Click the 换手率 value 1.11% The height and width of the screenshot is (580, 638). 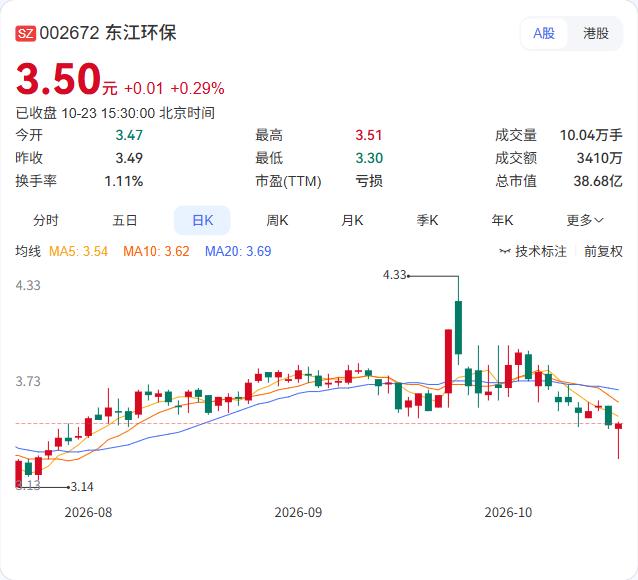pyautogui.click(x=124, y=181)
